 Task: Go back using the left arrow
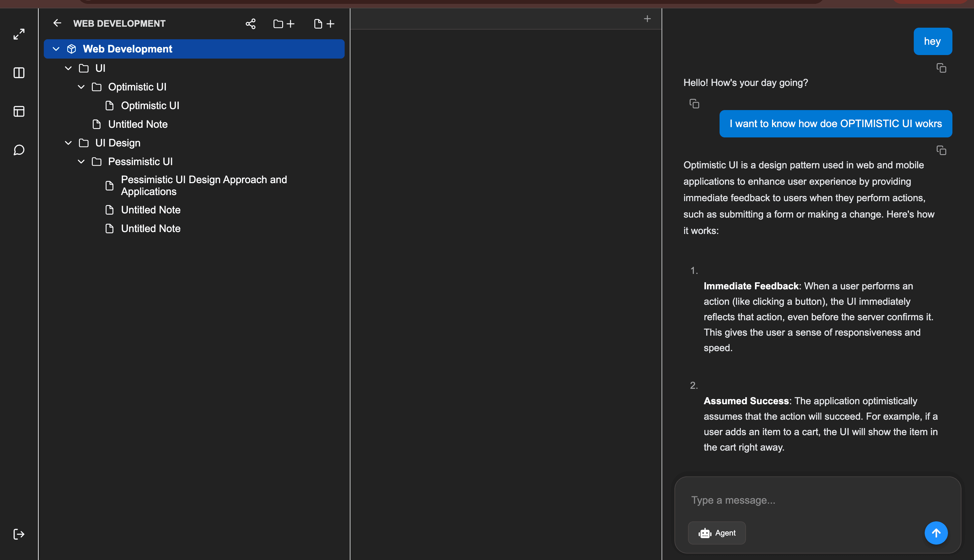point(57,23)
